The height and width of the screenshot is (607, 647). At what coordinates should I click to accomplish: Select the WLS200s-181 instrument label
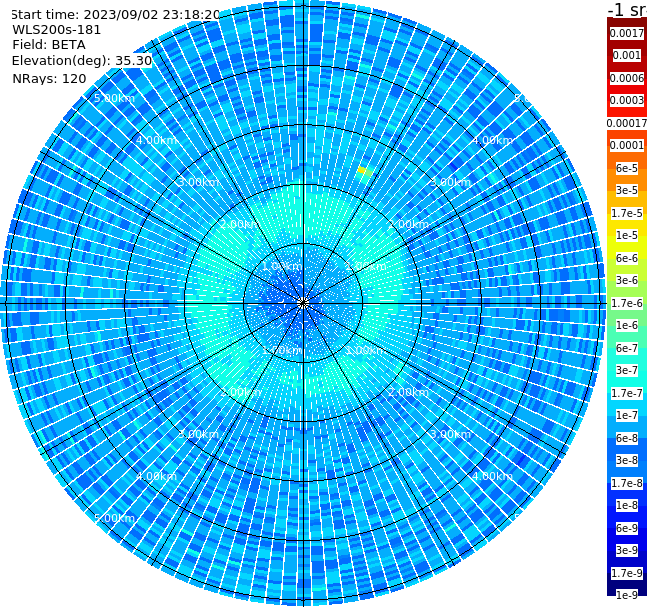coord(57,30)
